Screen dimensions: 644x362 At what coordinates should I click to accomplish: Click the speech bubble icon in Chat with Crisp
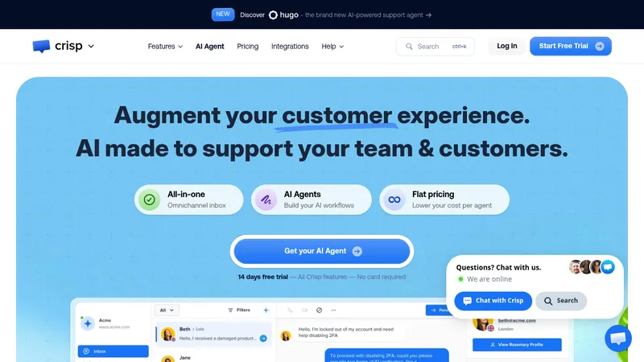[468, 301]
